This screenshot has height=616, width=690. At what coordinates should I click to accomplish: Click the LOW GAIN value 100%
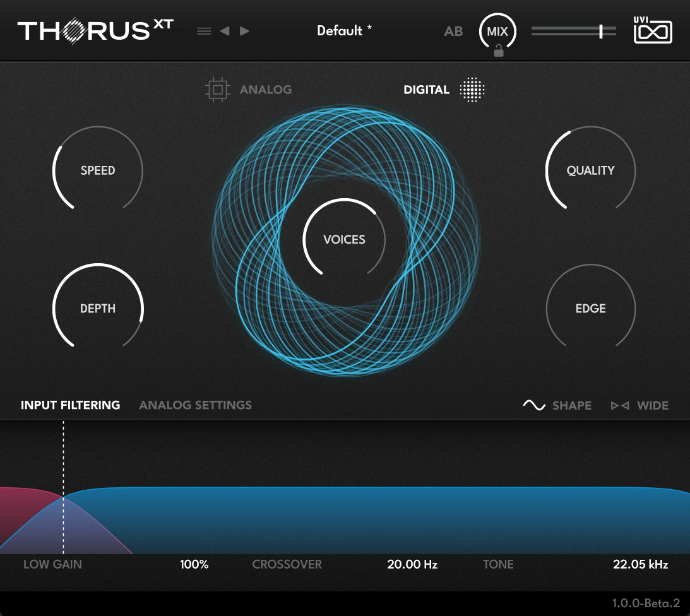coord(194,564)
